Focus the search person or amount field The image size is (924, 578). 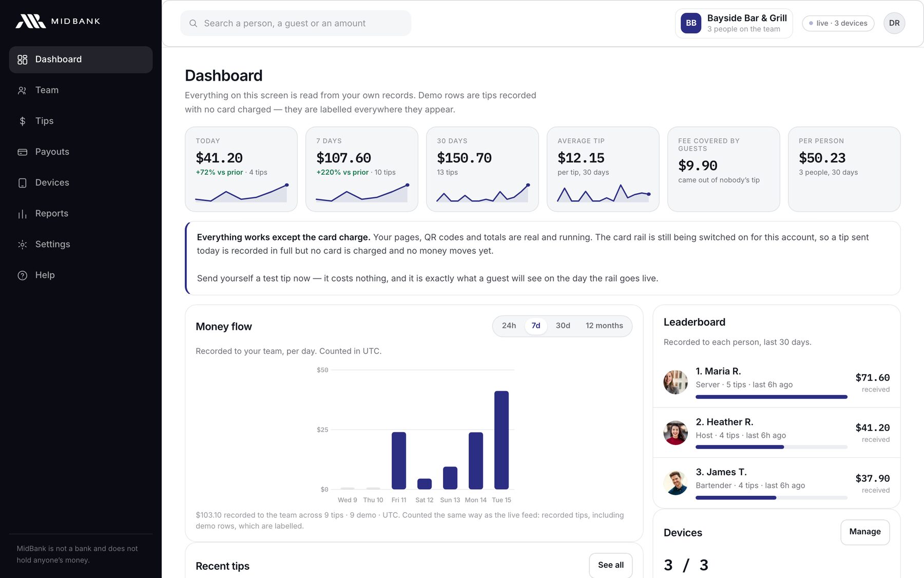(296, 23)
